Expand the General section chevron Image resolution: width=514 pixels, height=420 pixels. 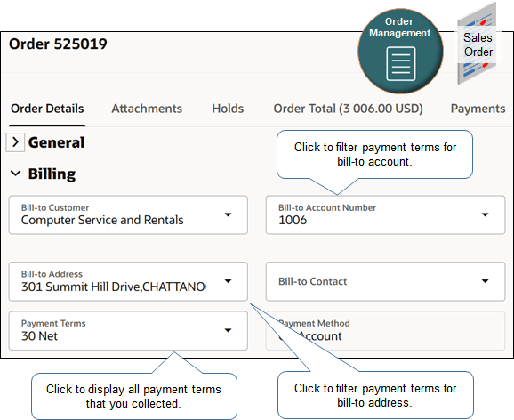click(15, 142)
